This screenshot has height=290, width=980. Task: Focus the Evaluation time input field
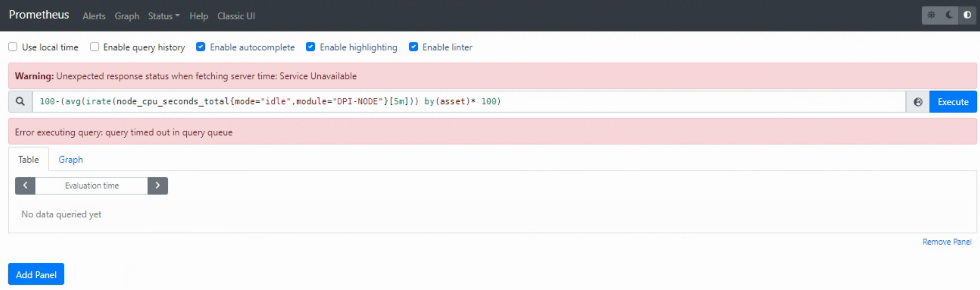click(x=92, y=186)
